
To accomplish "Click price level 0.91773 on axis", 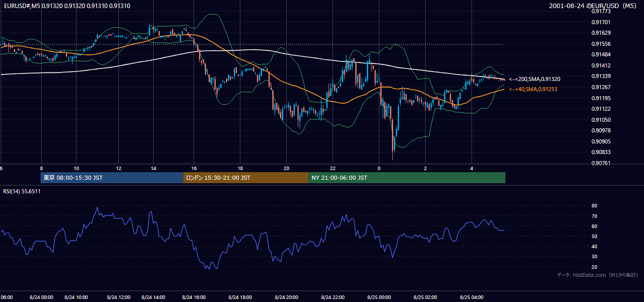I will click(601, 11).
